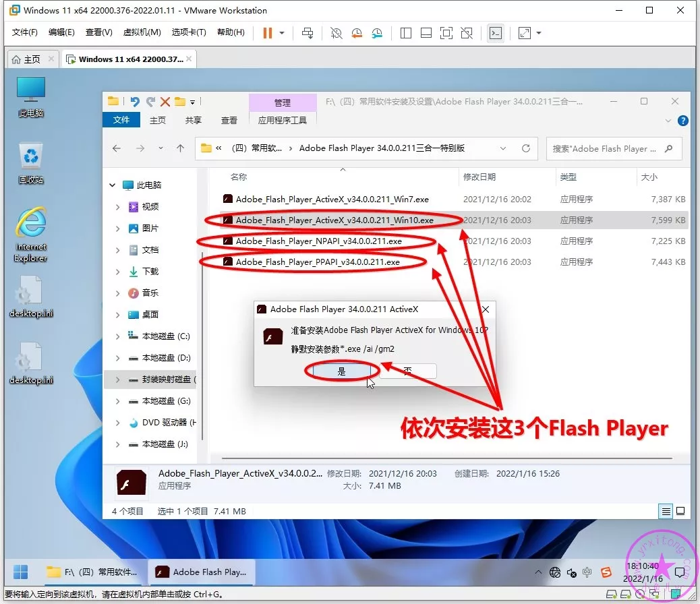Click the Explorer undo arrow icon
The height and width of the screenshot is (604, 700).
pyautogui.click(x=135, y=102)
